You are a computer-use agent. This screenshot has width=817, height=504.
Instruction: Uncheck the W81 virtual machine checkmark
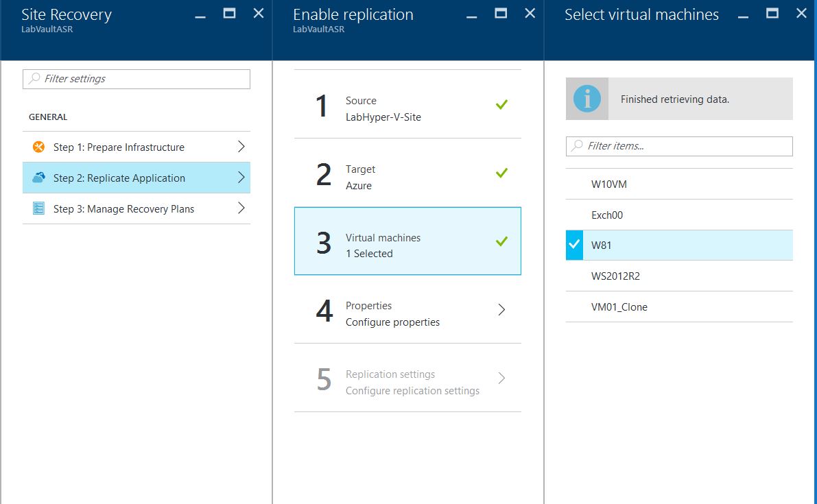coord(574,245)
